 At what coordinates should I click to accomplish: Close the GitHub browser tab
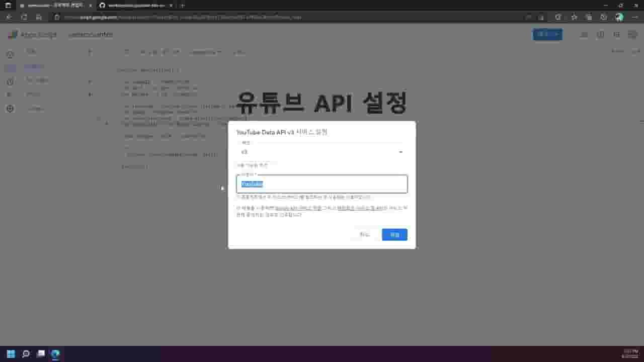click(x=172, y=6)
